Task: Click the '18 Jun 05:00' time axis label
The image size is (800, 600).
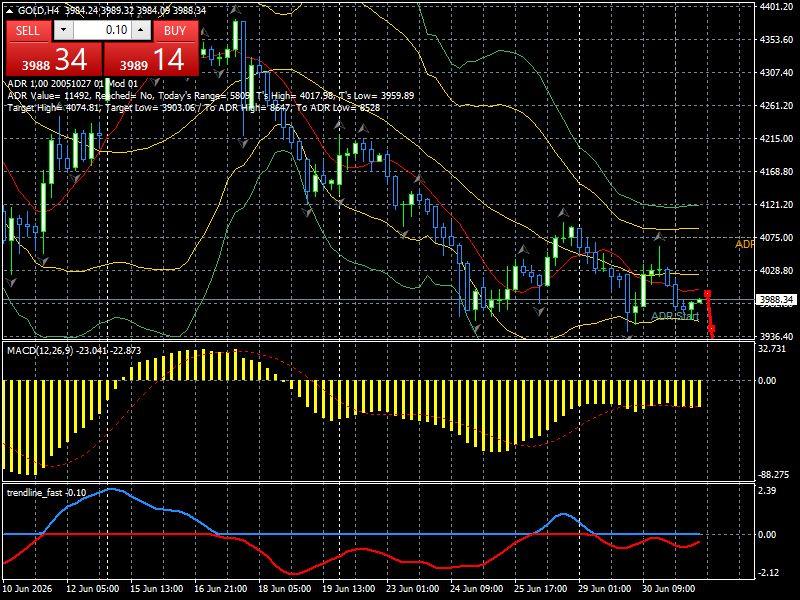Action: (285, 589)
